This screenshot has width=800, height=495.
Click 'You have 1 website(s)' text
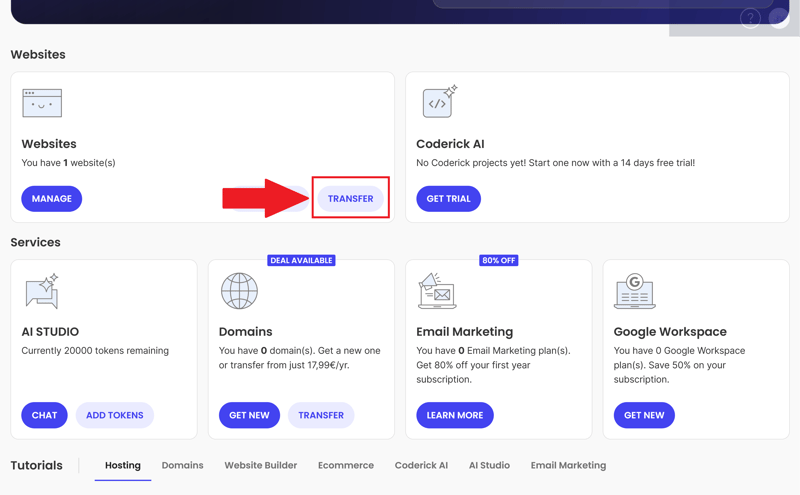(68, 163)
